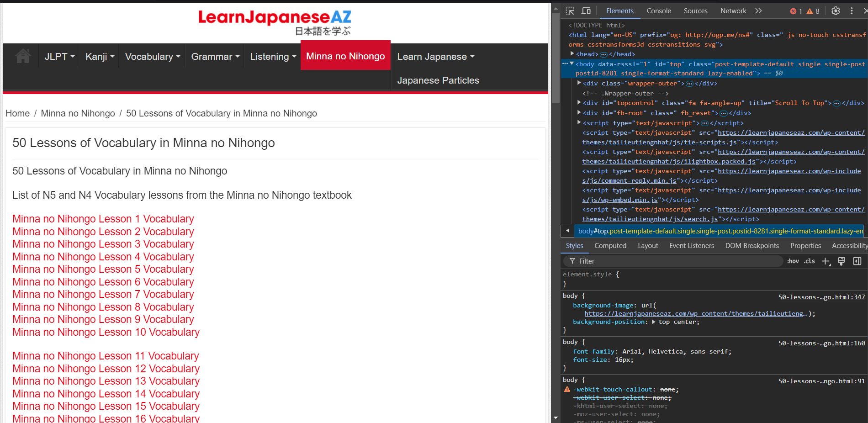Viewport: 868px width, 423px height.
Task: Show more DevTools tabs via double chevron
Action: (x=758, y=11)
